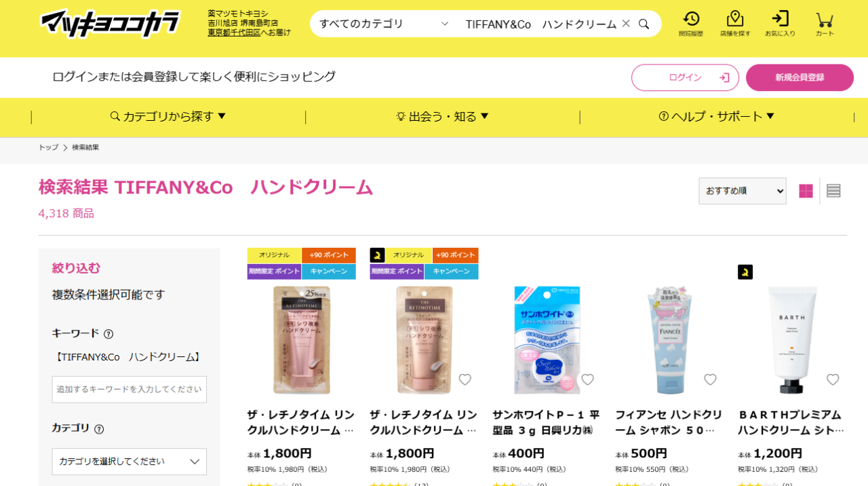Screen dimensions: 868x486
Task: Open the カテゴリから探す menu
Action: click(x=168, y=117)
